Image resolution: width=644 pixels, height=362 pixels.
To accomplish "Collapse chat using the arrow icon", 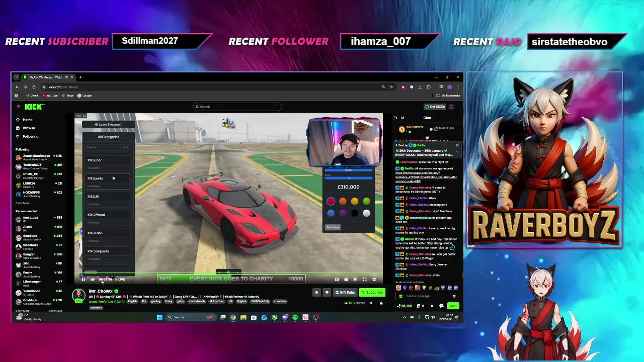I will tap(395, 118).
